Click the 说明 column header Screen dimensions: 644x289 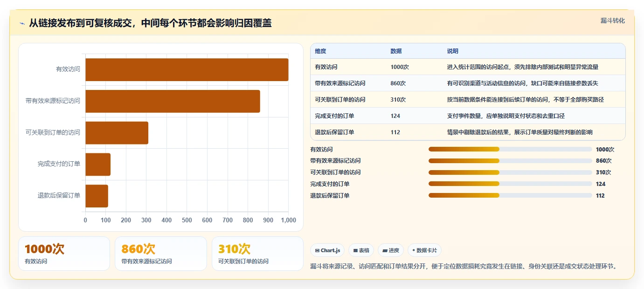click(x=453, y=51)
